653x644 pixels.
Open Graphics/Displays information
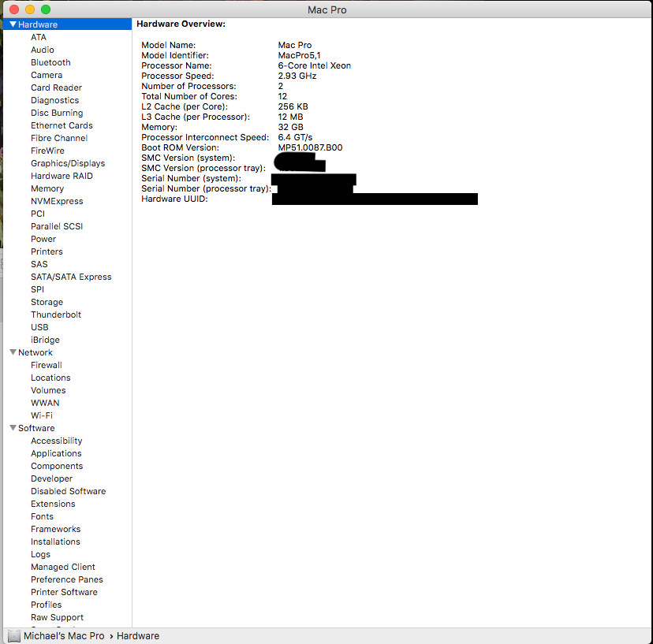(68, 163)
